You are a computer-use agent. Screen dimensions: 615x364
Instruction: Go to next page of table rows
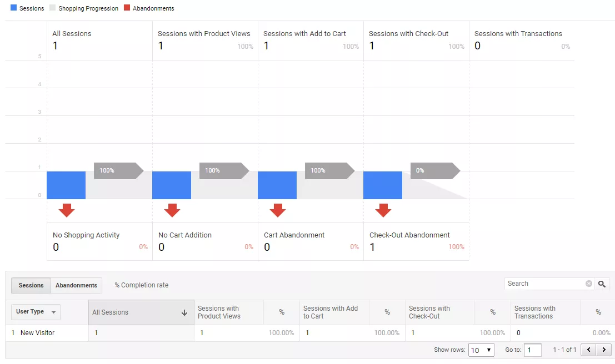[604, 350]
